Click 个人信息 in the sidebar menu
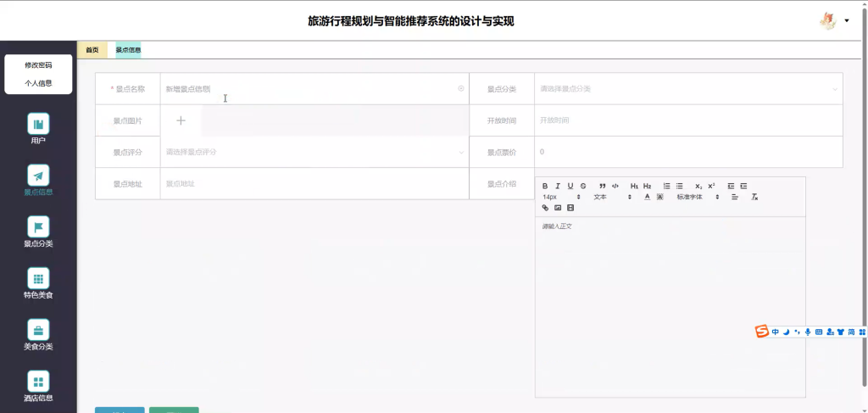 click(38, 84)
